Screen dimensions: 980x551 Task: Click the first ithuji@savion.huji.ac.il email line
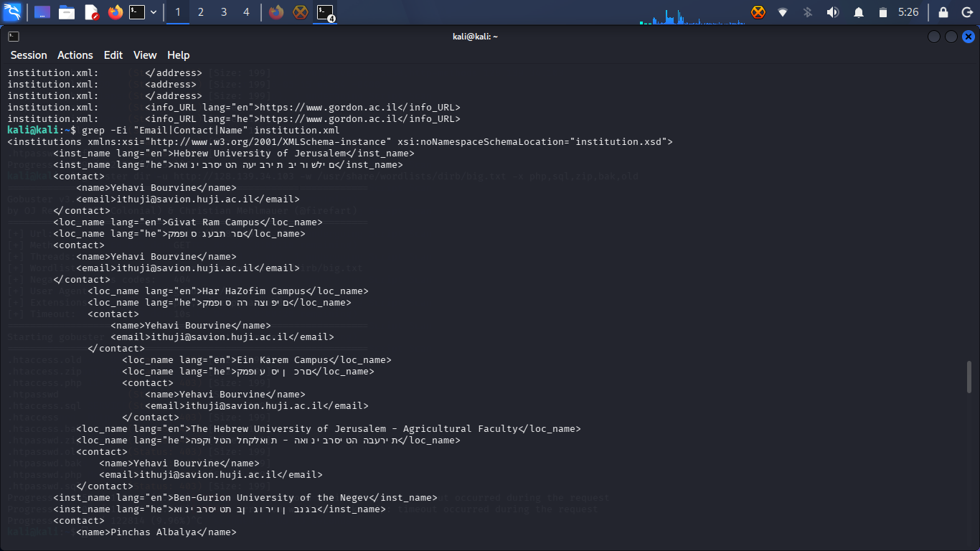click(188, 199)
